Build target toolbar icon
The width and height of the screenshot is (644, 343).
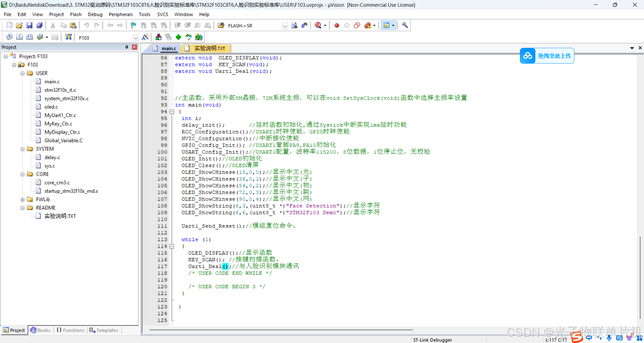(20, 37)
